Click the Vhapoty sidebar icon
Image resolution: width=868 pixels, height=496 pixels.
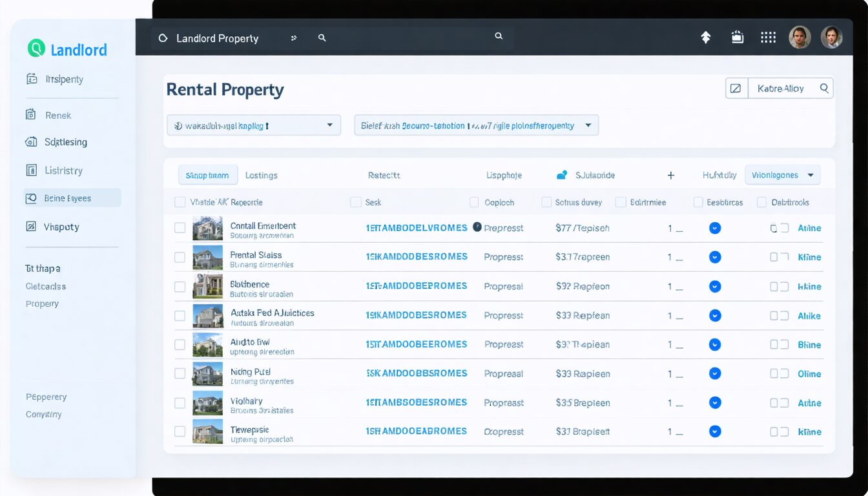tap(30, 226)
